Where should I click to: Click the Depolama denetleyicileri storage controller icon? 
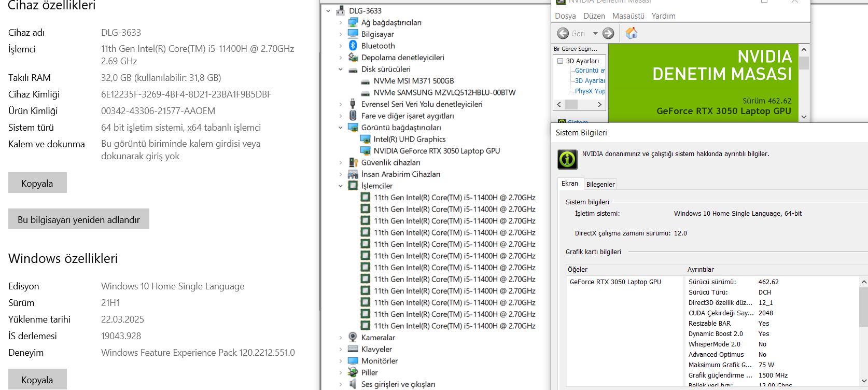[353, 58]
